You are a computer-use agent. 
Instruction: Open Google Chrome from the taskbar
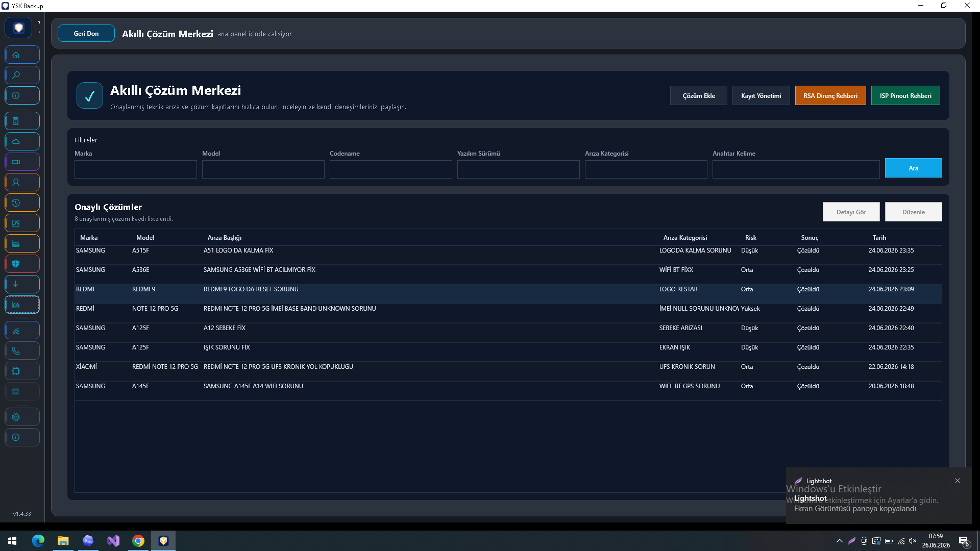tap(138, 541)
